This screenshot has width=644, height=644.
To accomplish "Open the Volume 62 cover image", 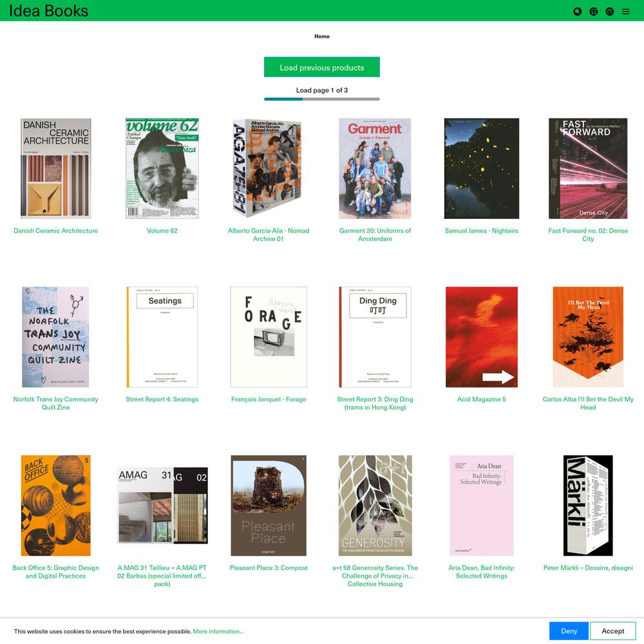I will (162, 168).
